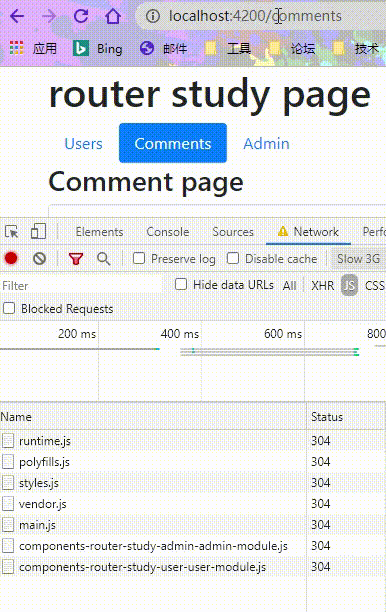Image resolution: width=386 pixels, height=612 pixels.
Task: Click the 400 ms timeline marker
Action: tap(180, 334)
